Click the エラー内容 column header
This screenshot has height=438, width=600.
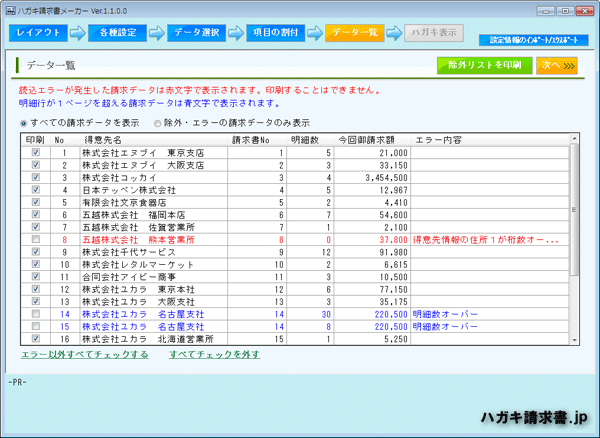[490, 140]
